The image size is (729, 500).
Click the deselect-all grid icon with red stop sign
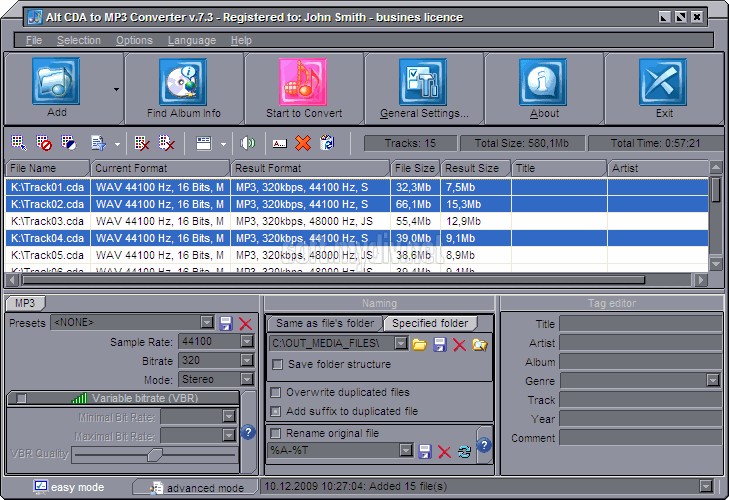coord(44,143)
